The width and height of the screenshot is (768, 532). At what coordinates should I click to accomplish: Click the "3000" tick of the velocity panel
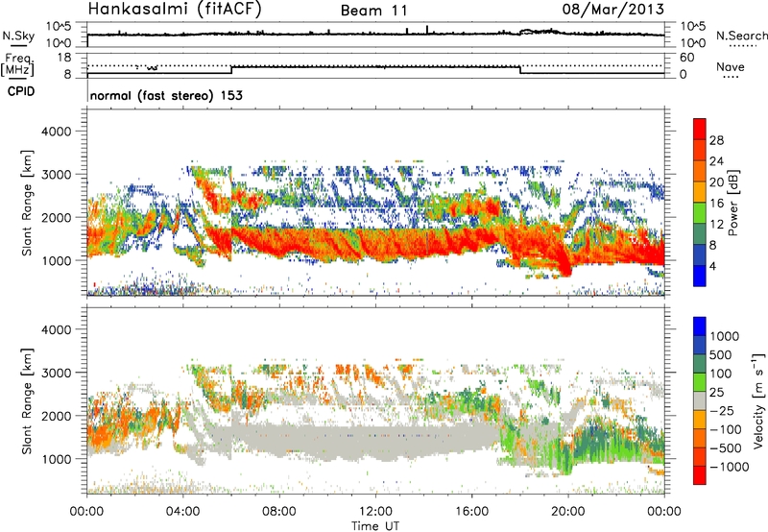coord(56,373)
